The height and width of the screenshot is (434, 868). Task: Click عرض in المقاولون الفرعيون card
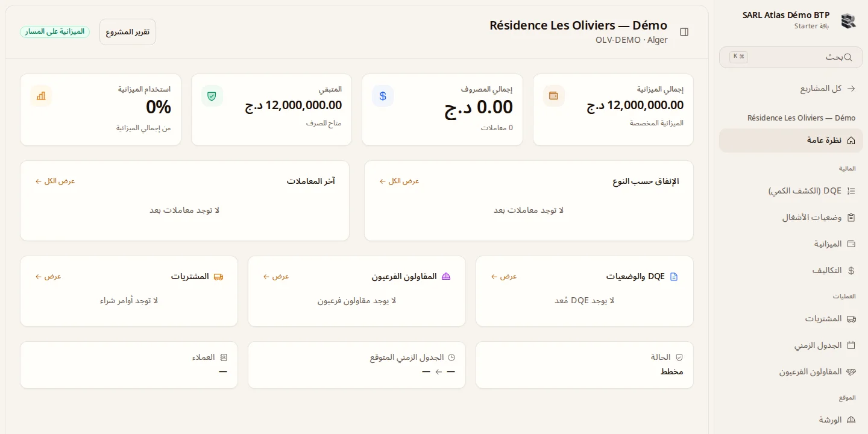click(x=276, y=277)
